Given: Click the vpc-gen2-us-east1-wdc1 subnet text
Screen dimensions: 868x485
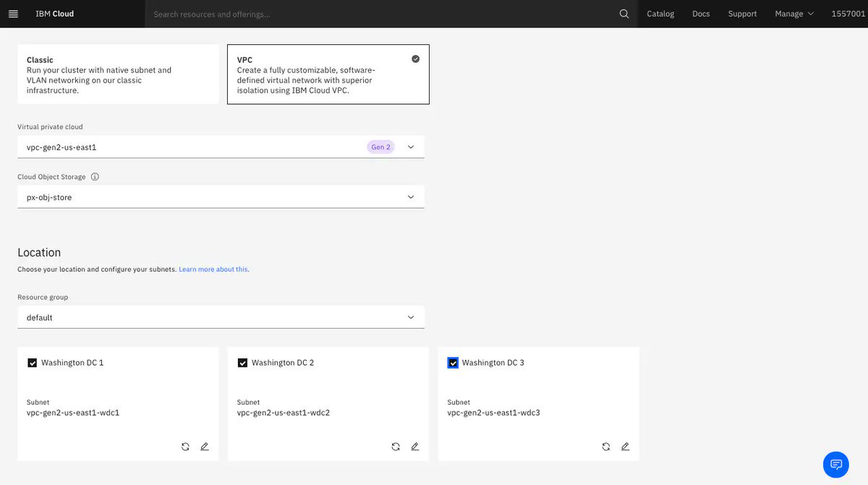Looking at the screenshot, I should pyautogui.click(x=73, y=413).
